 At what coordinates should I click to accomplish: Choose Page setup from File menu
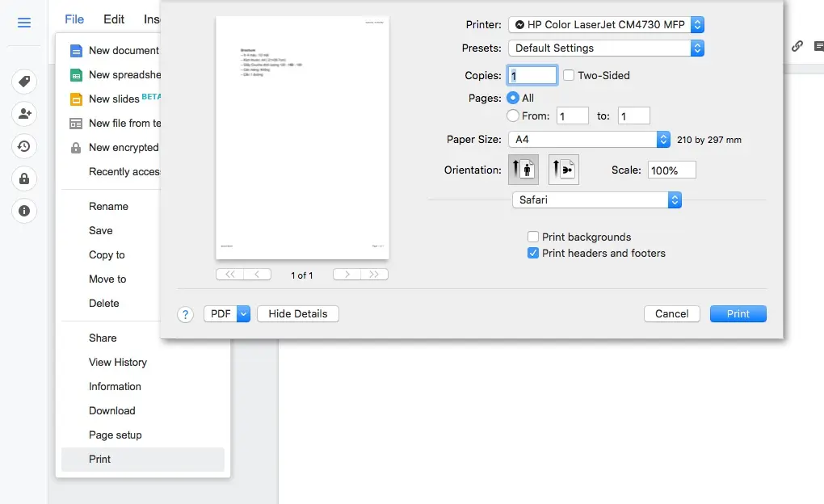click(116, 435)
